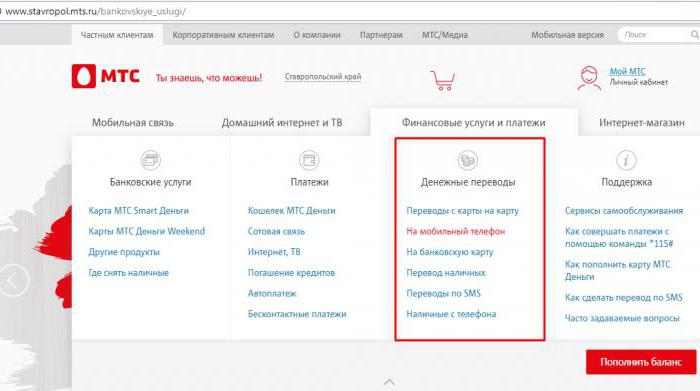The width and height of the screenshot is (700, 391).
Task: Open На банковскую карту link
Action: pos(450,252)
